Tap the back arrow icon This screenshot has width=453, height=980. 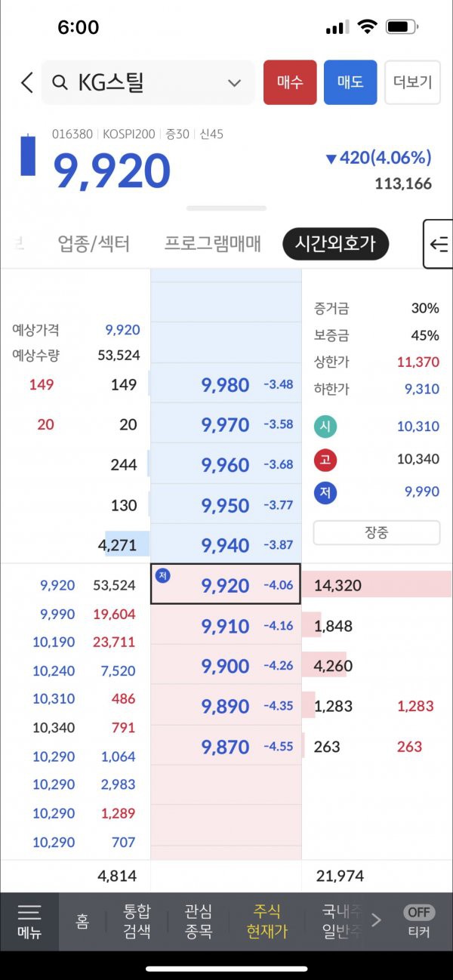point(27,82)
